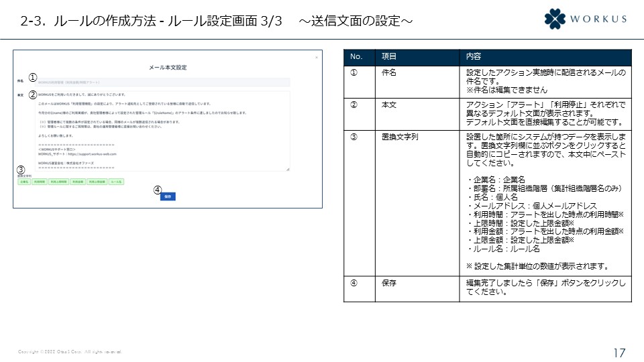Viewport: 644px width, 362px height.
Task: Copy the 利用上限時間 replacement string button
Action: (x=59, y=182)
